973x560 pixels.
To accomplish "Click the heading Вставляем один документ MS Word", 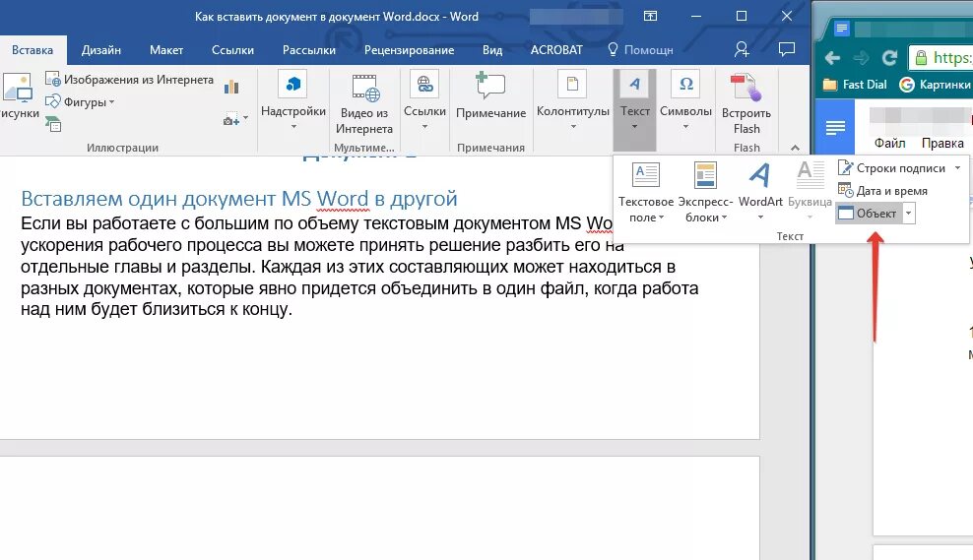I will tap(239, 199).
